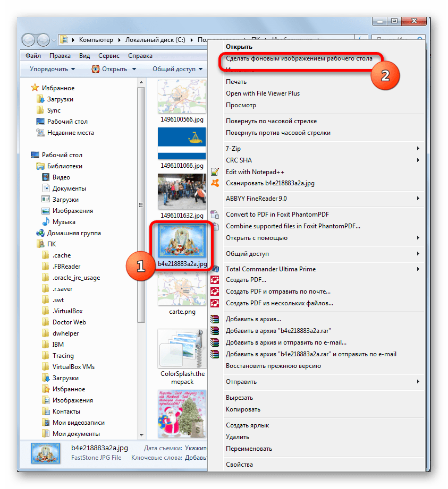Click the Recent Places icon (Недавние места)
Screen dimensions: 448x489
40,133
